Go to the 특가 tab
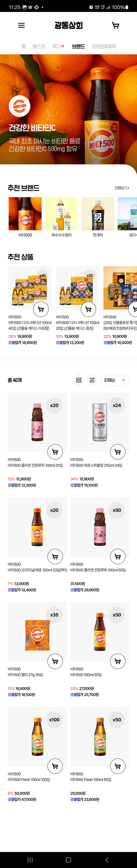 tap(58, 46)
